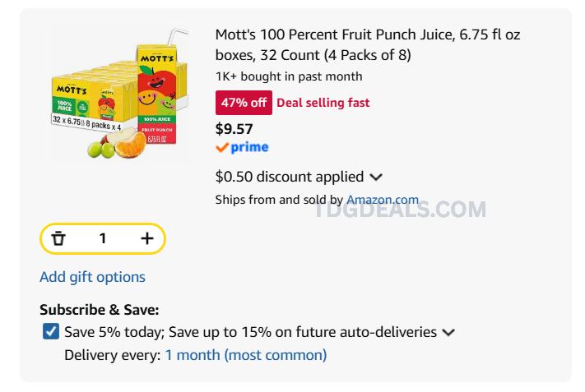The height and width of the screenshot is (392, 585).
Task: Uncheck the Subscribe & Save checkbox
Action: (51, 331)
